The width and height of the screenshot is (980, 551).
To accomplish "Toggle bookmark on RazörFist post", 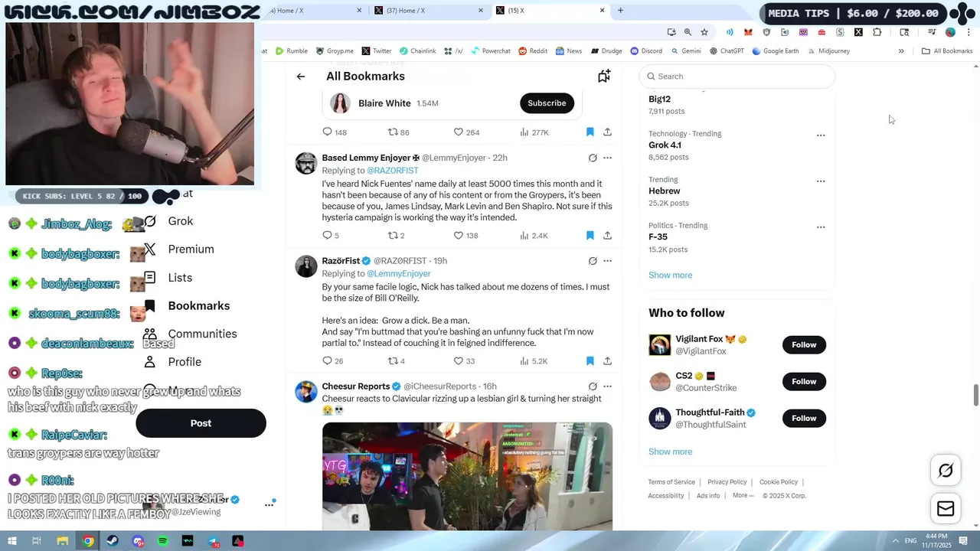I will [x=590, y=360].
